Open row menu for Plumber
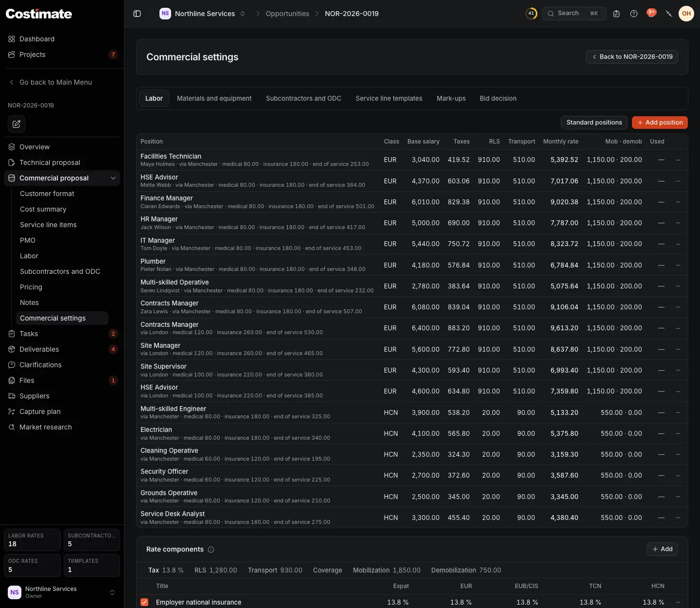Screen dimensions: 700x608 [678, 265]
